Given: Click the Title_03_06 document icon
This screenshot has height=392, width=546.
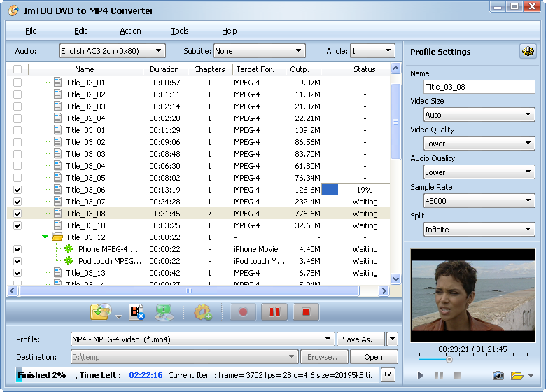Looking at the screenshot, I should (x=58, y=190).
